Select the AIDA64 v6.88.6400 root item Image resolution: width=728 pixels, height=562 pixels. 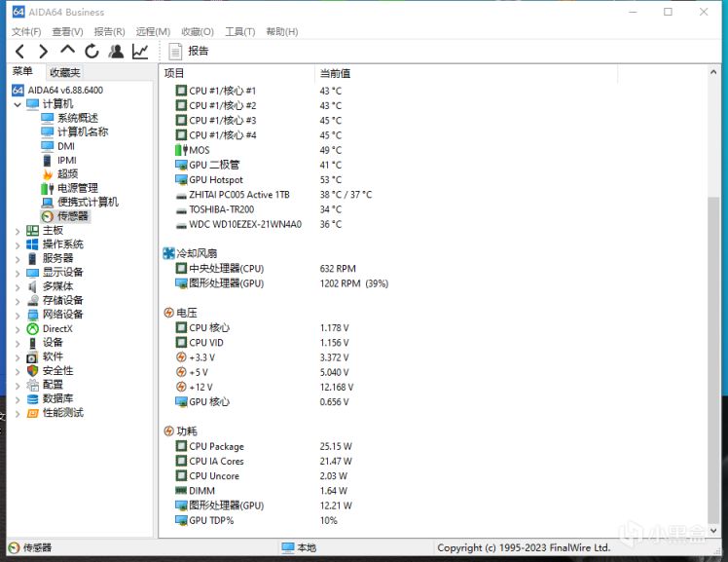click(x=57, y=91)
